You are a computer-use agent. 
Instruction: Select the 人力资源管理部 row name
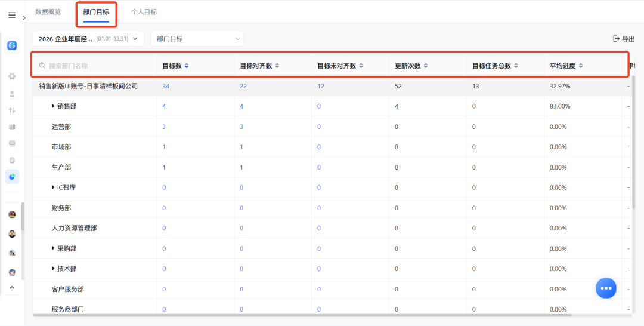75,228
